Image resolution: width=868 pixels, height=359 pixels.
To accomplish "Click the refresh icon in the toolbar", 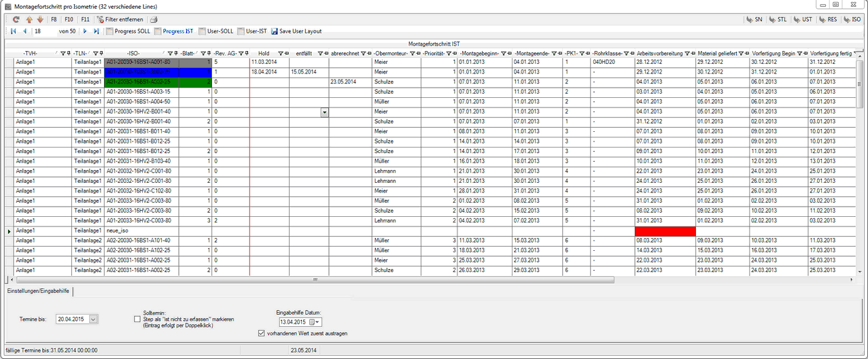I will [16, 20].
